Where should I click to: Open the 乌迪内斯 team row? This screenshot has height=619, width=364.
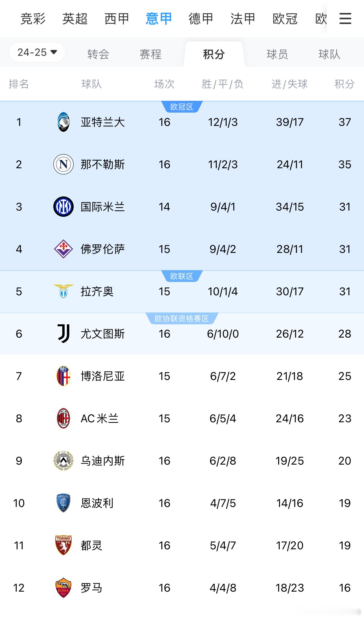coord(182,461)
